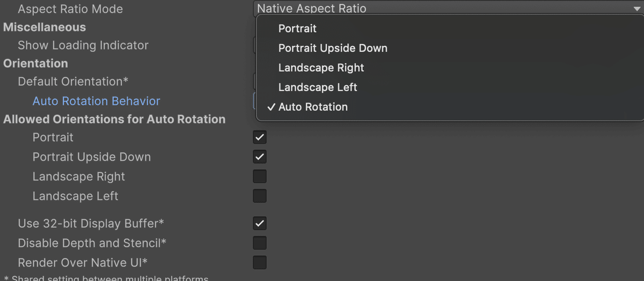Select Portrait Upside Down menu option
Viewport: 644px width, 281px height.
(x=333, y=48)
